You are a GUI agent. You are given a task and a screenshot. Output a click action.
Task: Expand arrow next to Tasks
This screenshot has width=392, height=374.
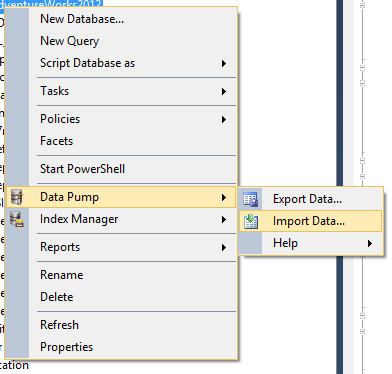[224, 91]
